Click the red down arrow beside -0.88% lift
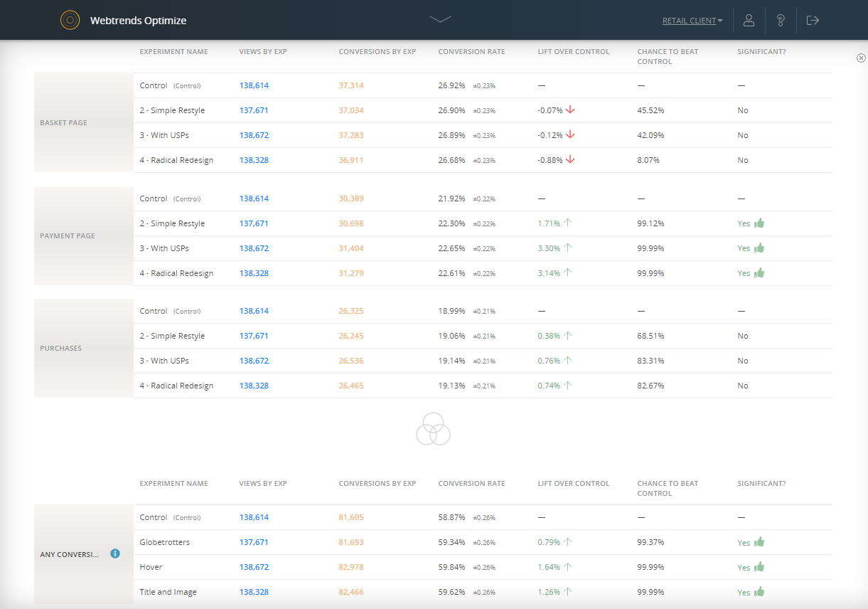Screen dimensions: 868x609 [x=570, y=160]
